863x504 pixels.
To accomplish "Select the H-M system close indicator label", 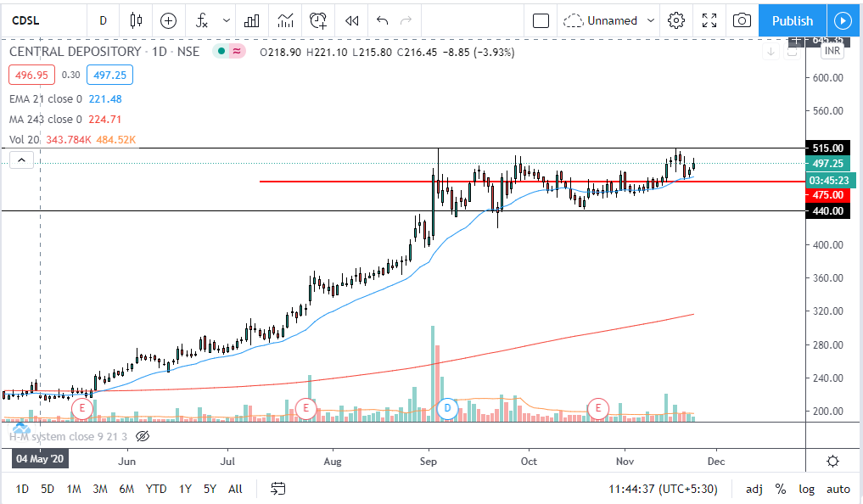I will [68, 436].
